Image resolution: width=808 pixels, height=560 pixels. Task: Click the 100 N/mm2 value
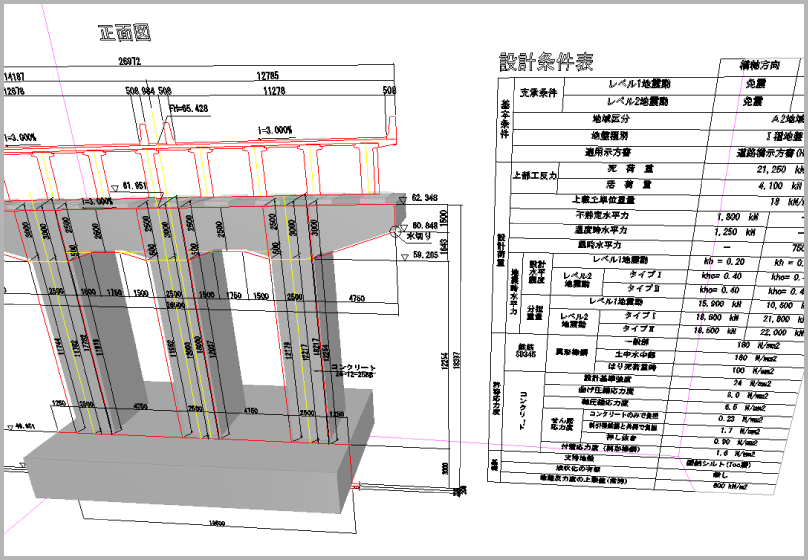pyautogui.click(x=753, y=370)
